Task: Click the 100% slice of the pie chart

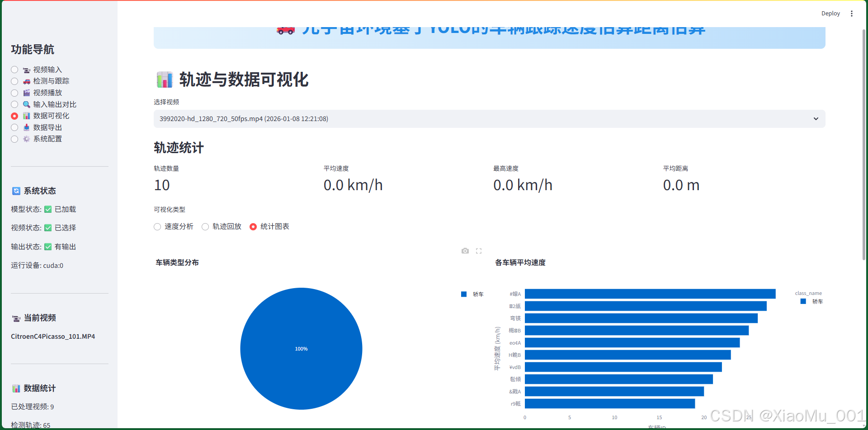Action: (x=301, y=348)
